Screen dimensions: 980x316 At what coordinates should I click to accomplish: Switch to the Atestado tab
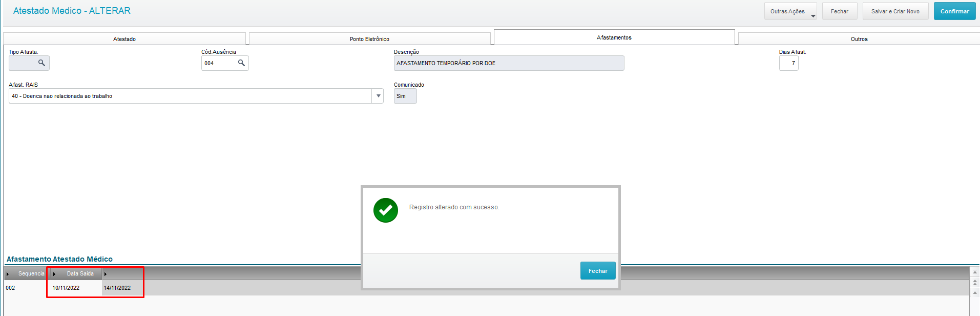(124, 39)
